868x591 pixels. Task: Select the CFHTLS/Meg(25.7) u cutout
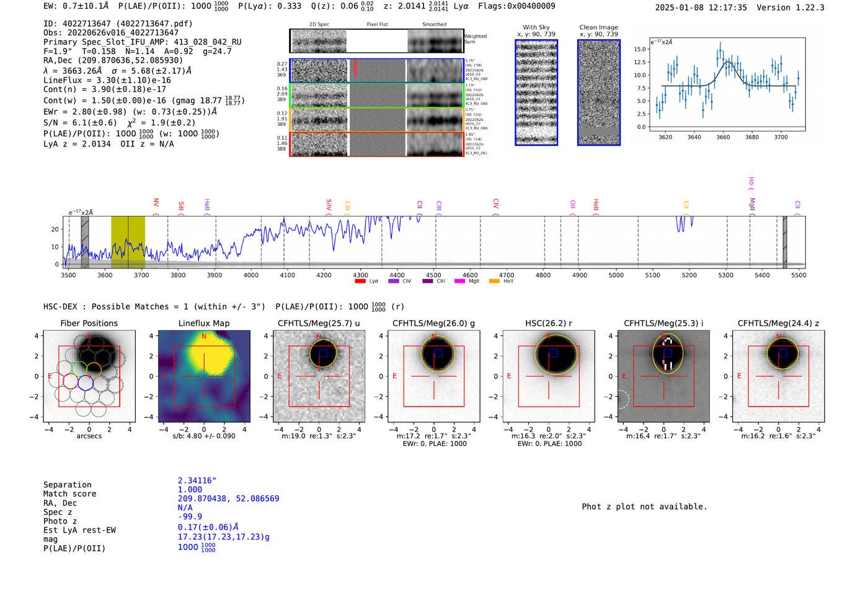[x=319, y=376]
